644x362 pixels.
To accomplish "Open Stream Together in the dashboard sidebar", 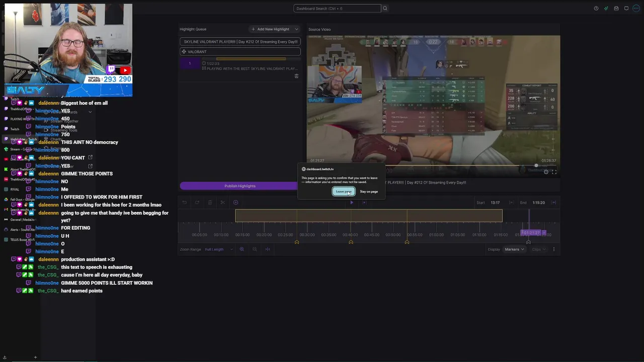I will [64, 121].
